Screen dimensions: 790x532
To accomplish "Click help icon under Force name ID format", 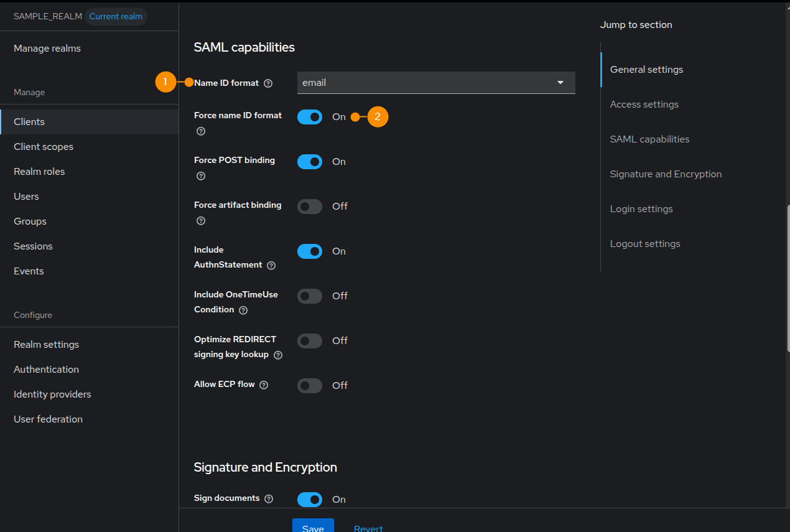I will pos(200,131).
